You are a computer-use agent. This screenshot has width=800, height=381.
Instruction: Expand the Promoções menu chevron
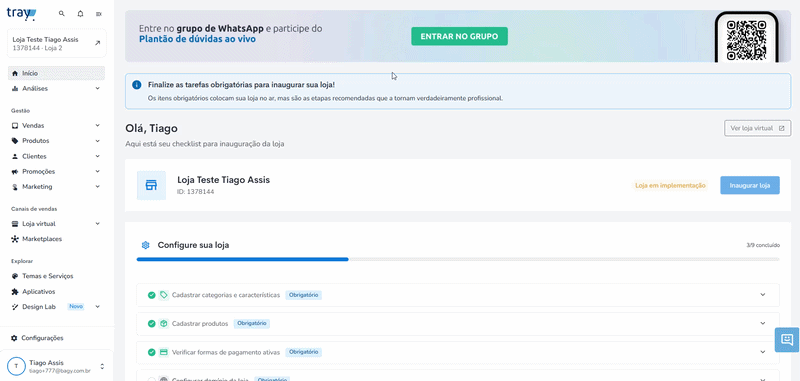97,171
